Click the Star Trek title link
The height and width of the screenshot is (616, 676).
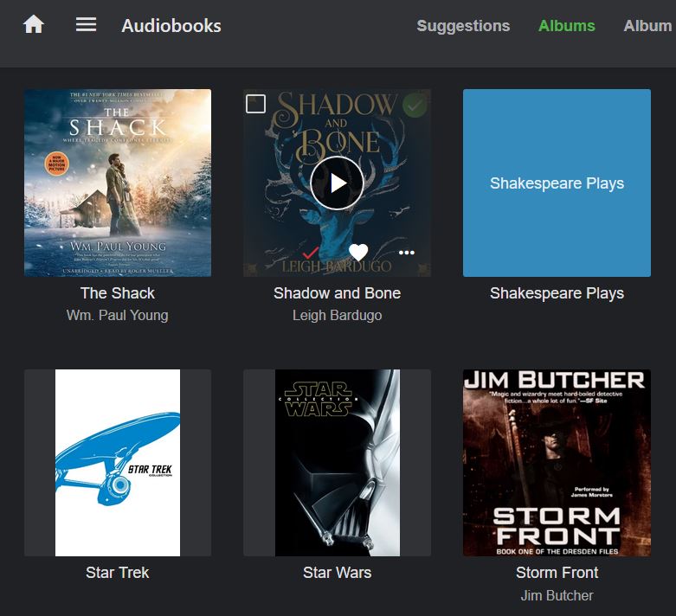point(117,573)
